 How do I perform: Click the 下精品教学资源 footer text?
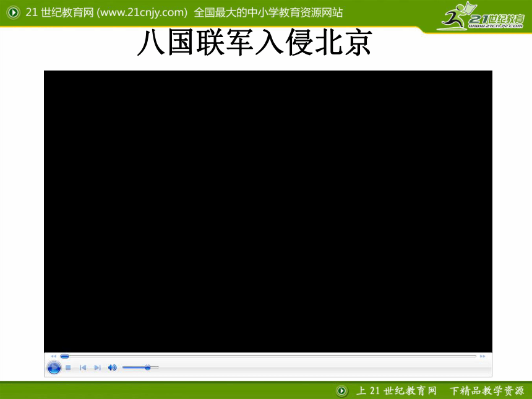pyautogui.click(x=487, y=391)
